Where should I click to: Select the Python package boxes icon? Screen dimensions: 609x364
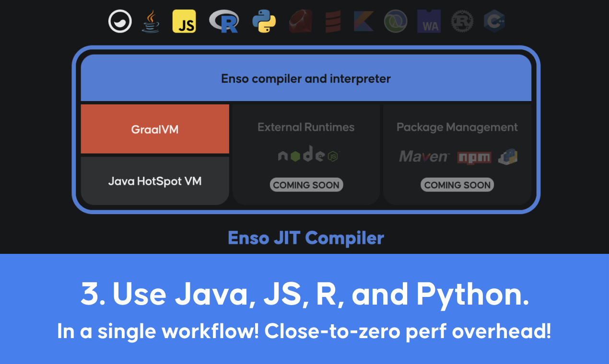click(x=508, y=157)
